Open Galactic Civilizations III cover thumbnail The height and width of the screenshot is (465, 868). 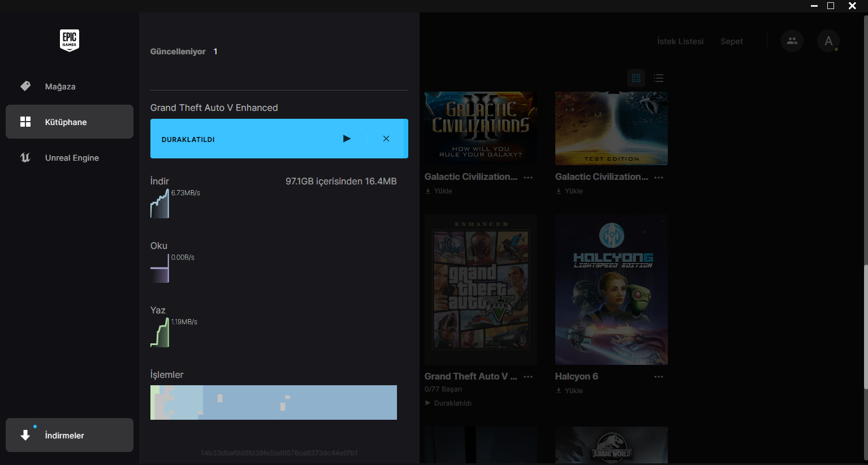click(481, 128)
